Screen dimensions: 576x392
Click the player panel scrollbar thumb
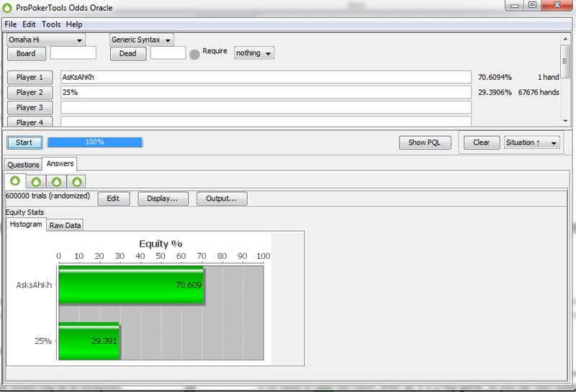coord(565,61)
